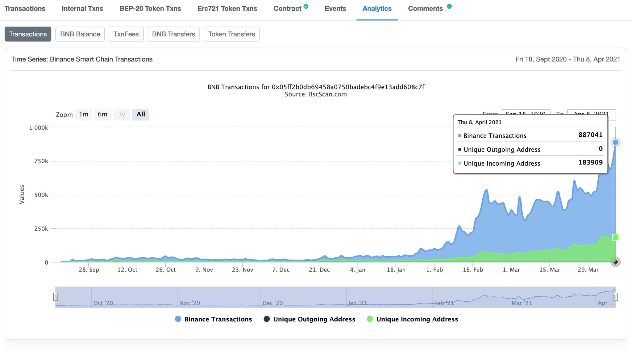632x364 pixels.
Task: Click the blue Binance Transactions legend dot
Action: [x=178, y=319]
